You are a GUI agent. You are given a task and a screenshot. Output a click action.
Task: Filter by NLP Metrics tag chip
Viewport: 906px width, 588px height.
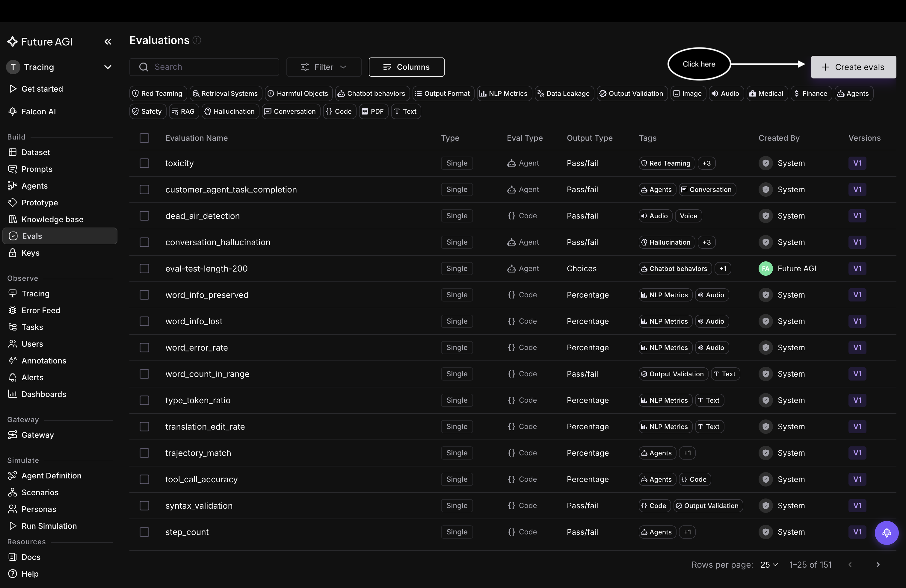tap(504, 94)
